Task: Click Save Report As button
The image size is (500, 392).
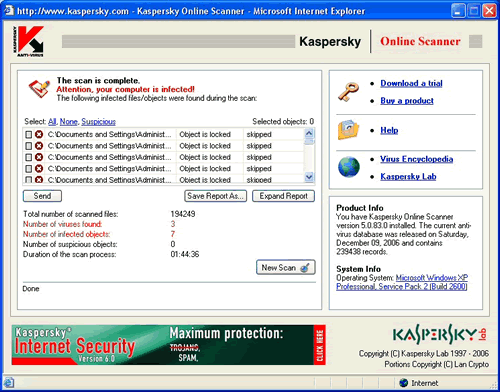Action: pyautogui.click(x=215, y=196)
